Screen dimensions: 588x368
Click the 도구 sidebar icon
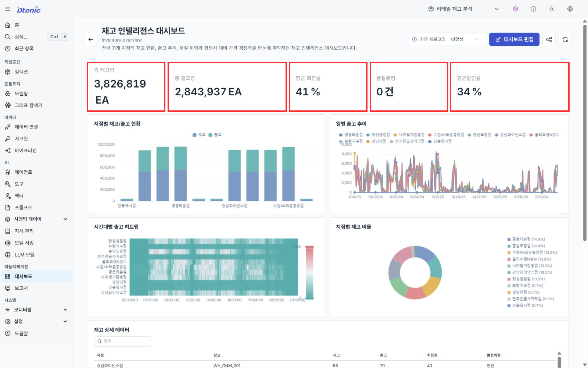click(8, 184)
